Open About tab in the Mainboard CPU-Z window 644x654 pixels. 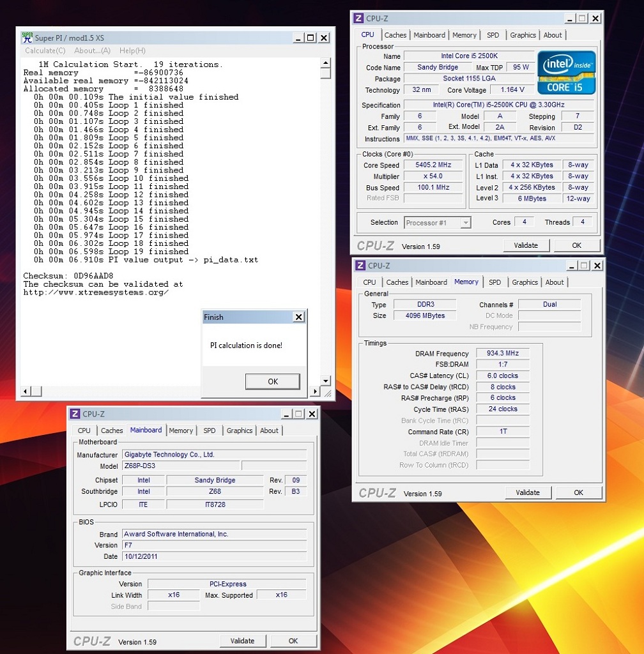click(x=269, y=430)
